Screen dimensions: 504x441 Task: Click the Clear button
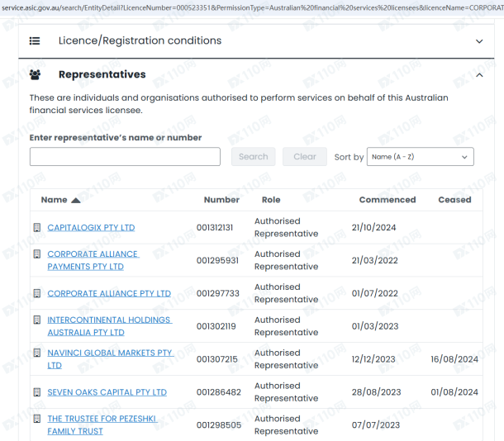305,157
